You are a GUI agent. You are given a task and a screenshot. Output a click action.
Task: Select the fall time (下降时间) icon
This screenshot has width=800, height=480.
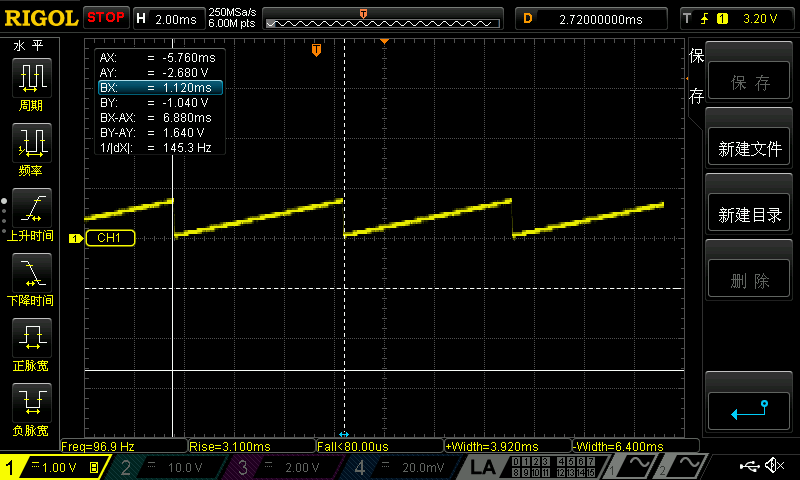coord(32,273)
